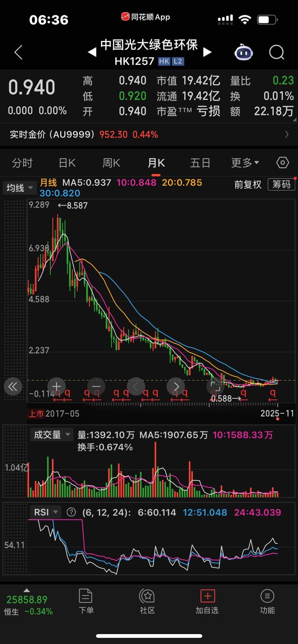
Task: Select 日K daily chart tab
Action: tap(67, 163)
